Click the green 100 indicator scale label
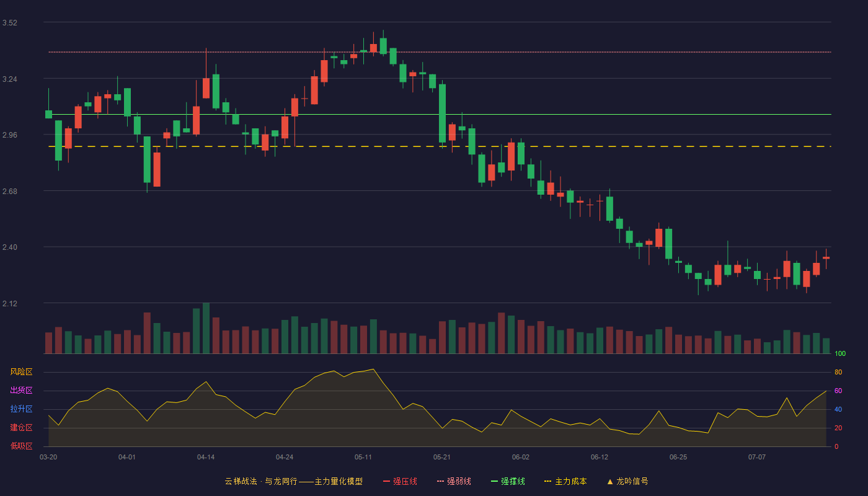Viewport: 868px width, 496px height. 840,354
